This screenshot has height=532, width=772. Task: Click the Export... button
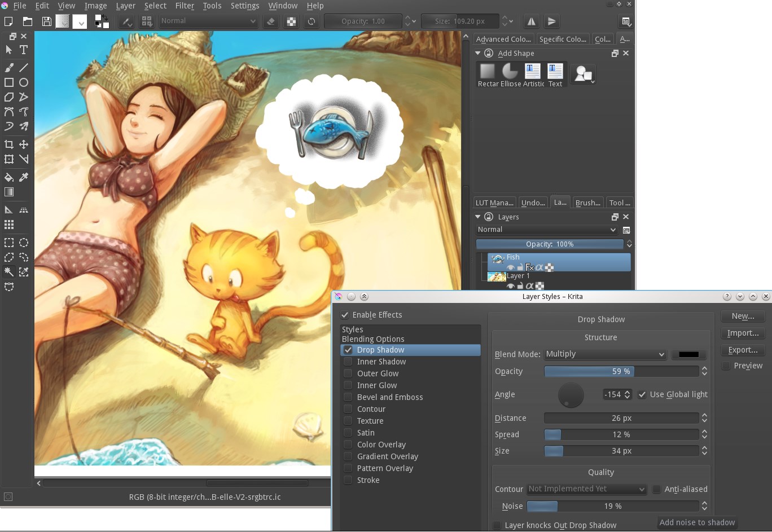tap(743, 350)
